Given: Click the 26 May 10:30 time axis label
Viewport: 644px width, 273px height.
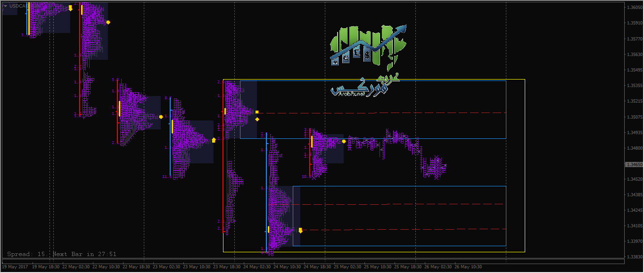Looking at the screenshot, I should point(468,266).
